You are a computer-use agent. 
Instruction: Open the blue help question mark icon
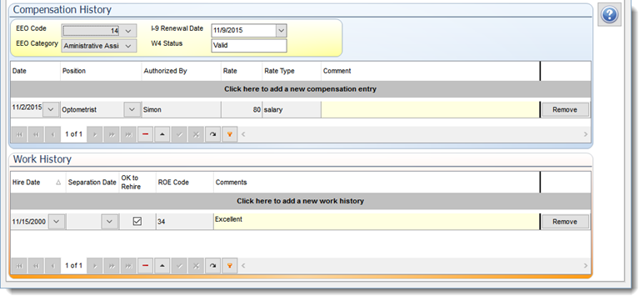pyautogui.click(x=610, y=16)
